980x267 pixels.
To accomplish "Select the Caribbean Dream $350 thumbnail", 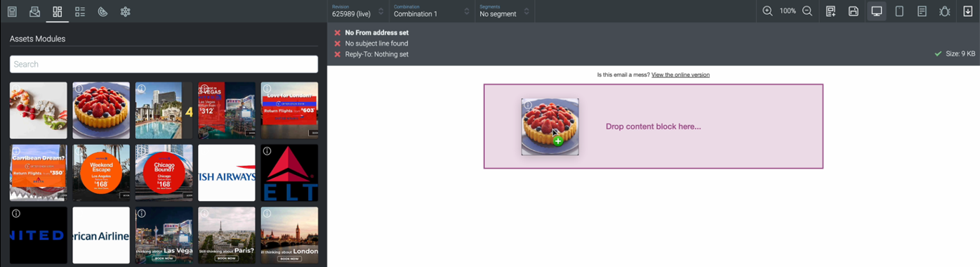I will tap(39, 173).
